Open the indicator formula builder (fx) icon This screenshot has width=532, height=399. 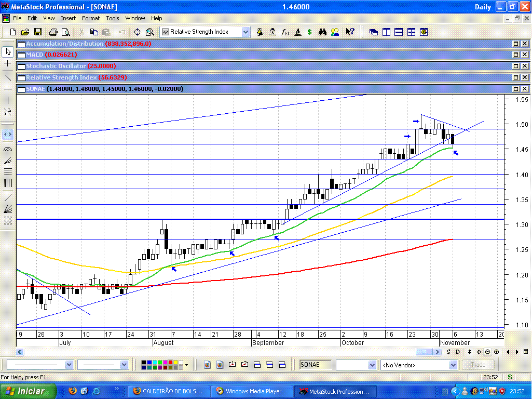click(x=285, y=32)
